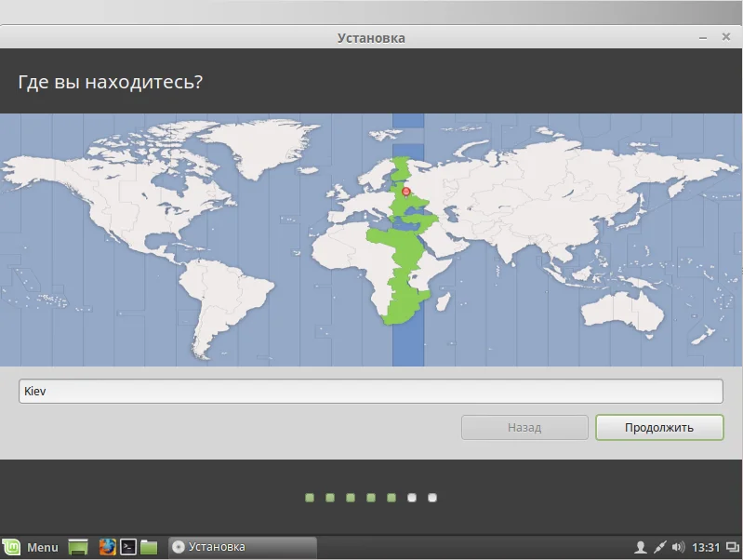The width and height of the screenshot is (743, 560).
Task: Click the Продолжить button
Action: 659,427
